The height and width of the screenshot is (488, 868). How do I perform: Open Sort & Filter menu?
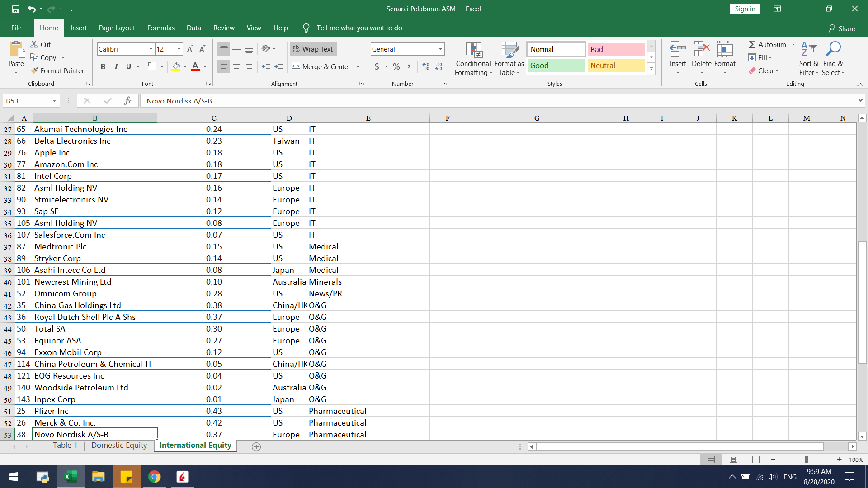point(809,59)
